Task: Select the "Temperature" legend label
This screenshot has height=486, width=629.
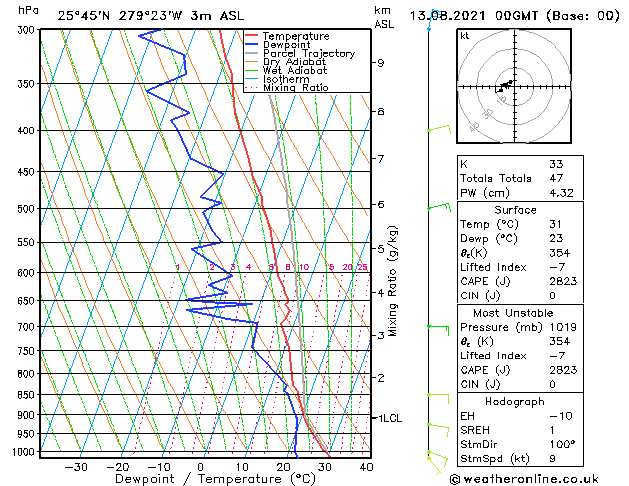Action: click(296, 36)
